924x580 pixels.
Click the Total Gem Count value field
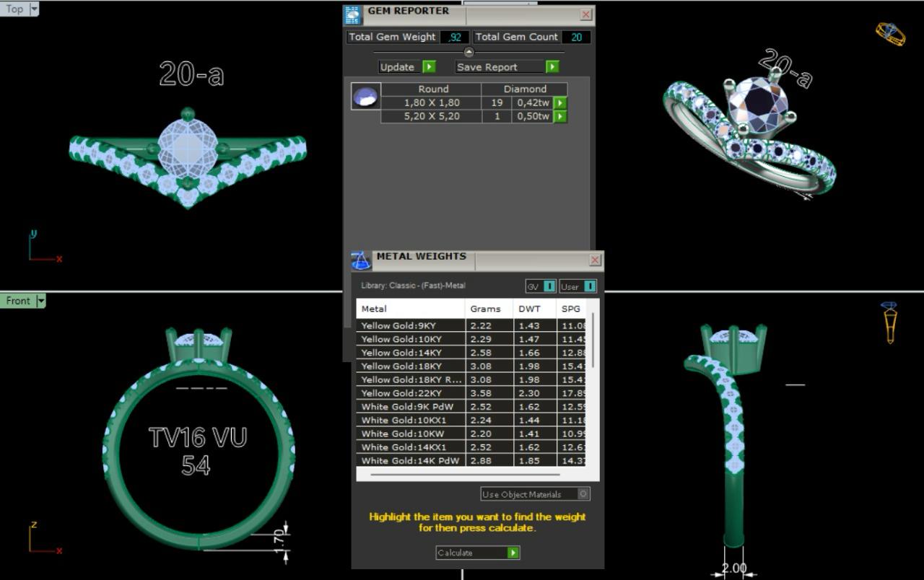[x=577, y=37]
